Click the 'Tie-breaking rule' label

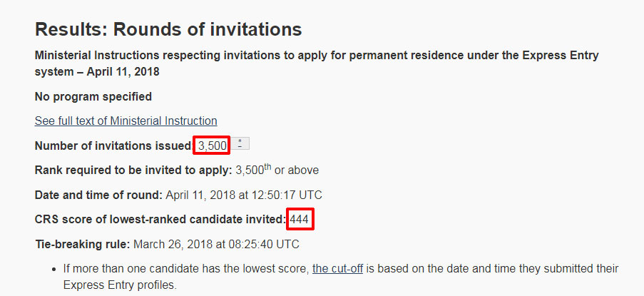coord(82,244)
